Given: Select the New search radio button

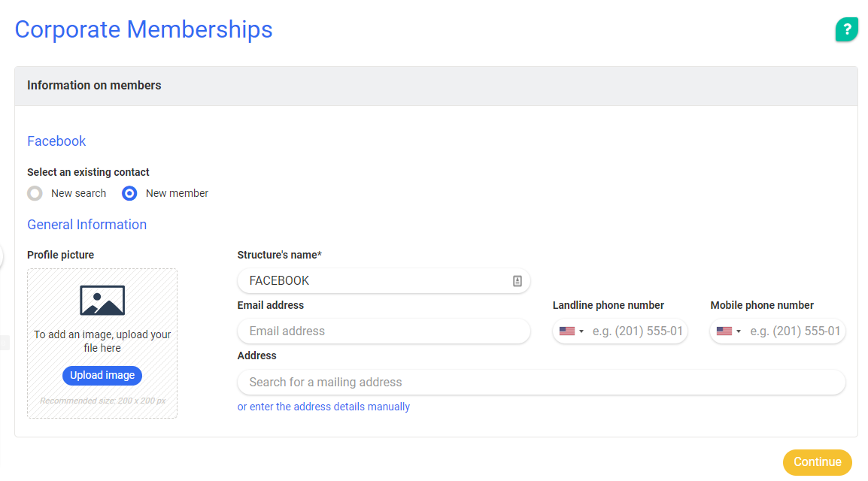Looking at the screenshot, I should [x=35, y=194].
